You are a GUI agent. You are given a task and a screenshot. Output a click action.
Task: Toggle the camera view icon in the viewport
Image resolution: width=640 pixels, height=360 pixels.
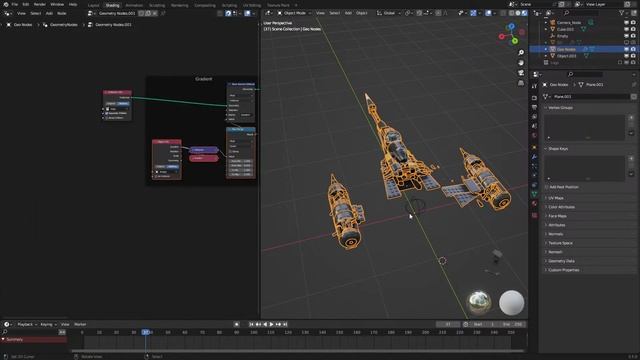(x=521, y=73)
